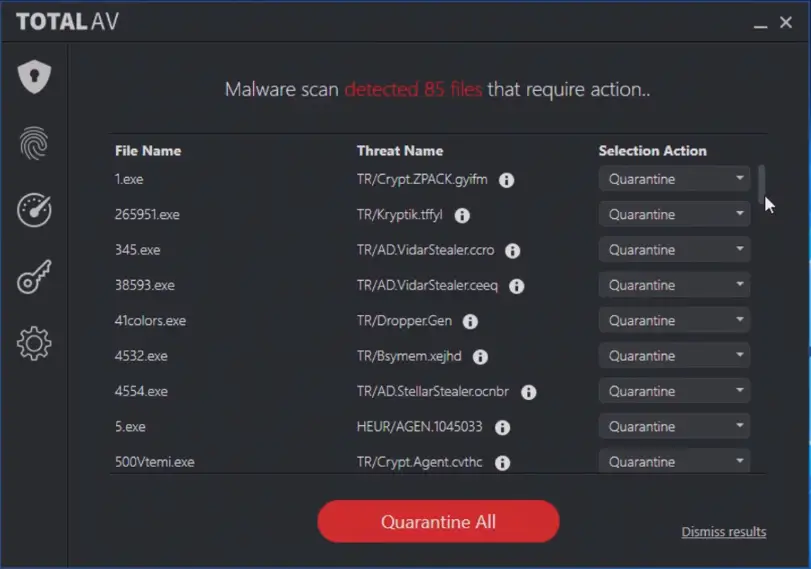Viewport: 811px width, 569px height.
Task: Open action dropdown for 1.exe
Action: pyautogui.click(x=674, y=179)
